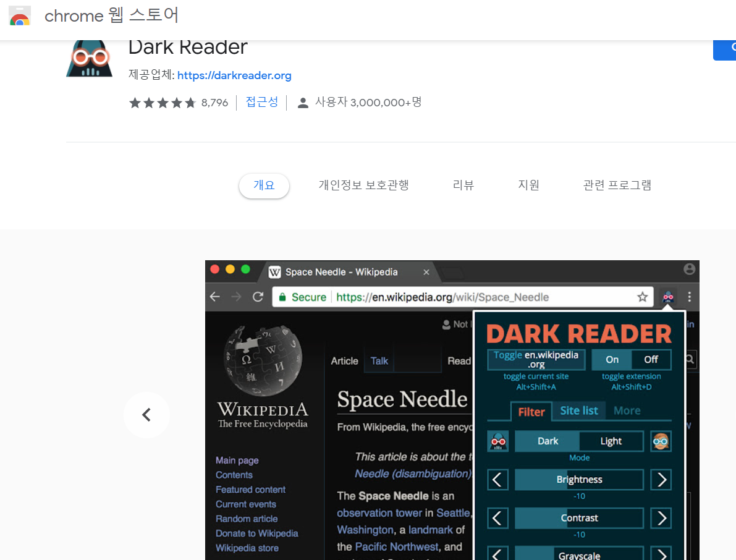Screen dimensions: 736x560
Task: Open Contents sidebar link
Action: click(x=234, y=475)
